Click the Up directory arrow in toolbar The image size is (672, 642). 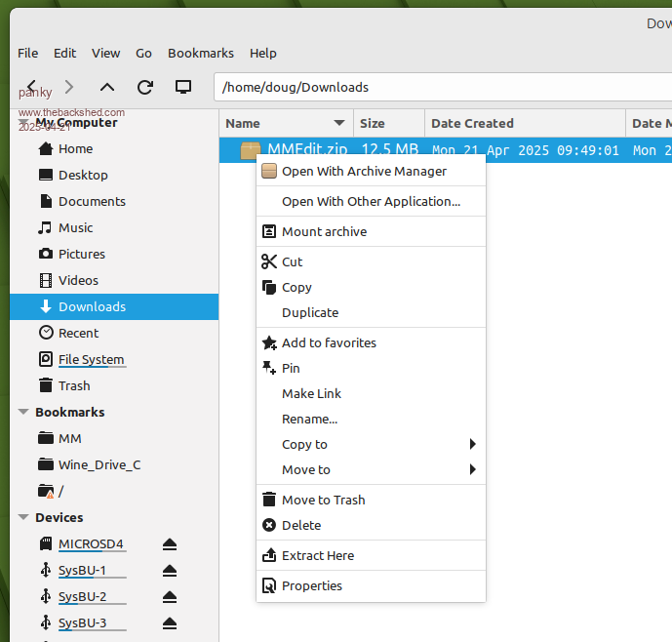(107, 87)
